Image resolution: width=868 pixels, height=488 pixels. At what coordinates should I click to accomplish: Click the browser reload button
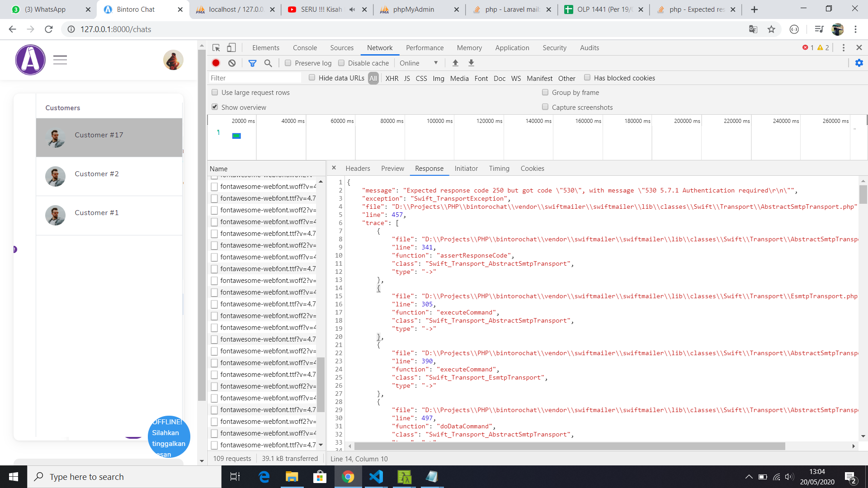(x=49, y=29)
